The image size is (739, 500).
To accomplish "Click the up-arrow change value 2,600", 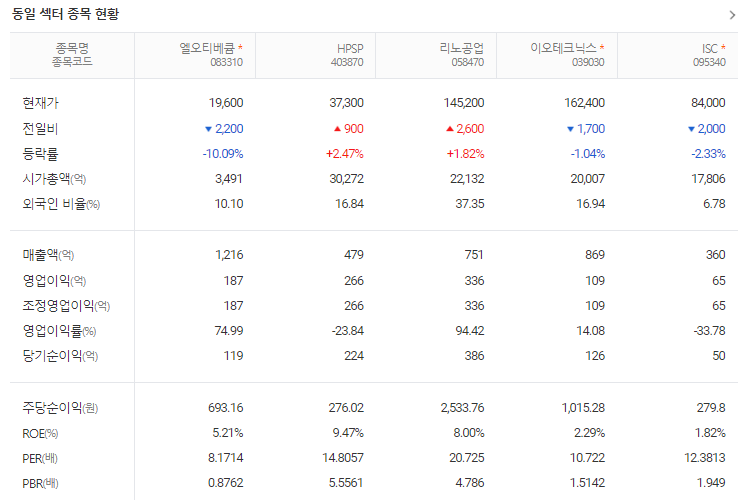I will (x=465, y=129).
